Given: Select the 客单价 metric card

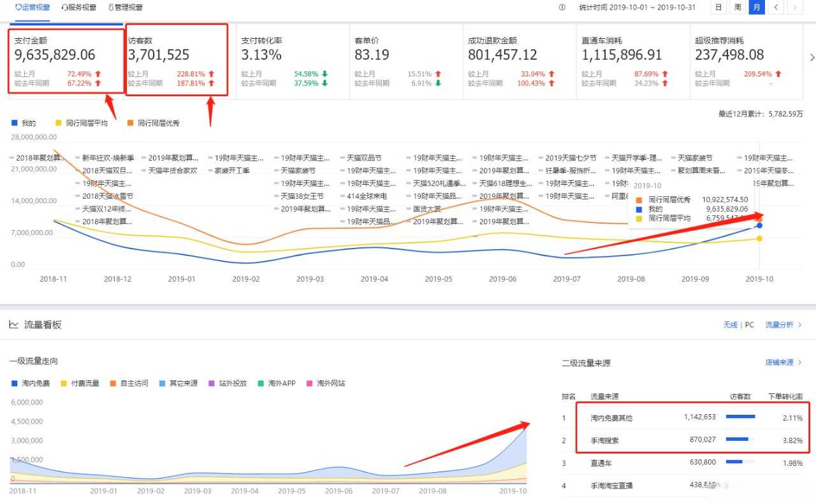Looking at the screenshot, I should tap(405, 61).
